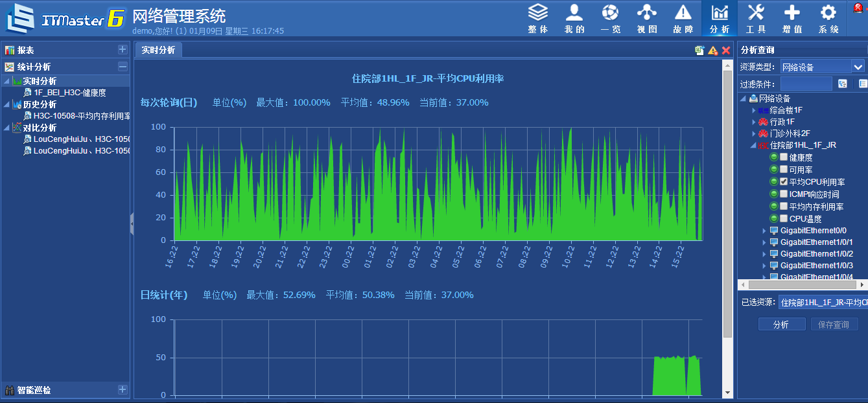Expand the 门诊外科2F device node arrow
The image size is (868, 403).
click(x=754, y=134)
